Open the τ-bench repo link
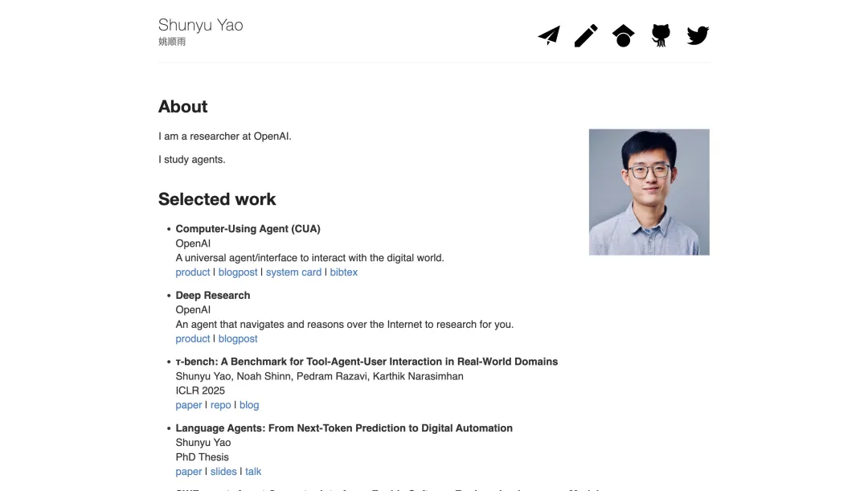The image size is (868, 491). 220,406
